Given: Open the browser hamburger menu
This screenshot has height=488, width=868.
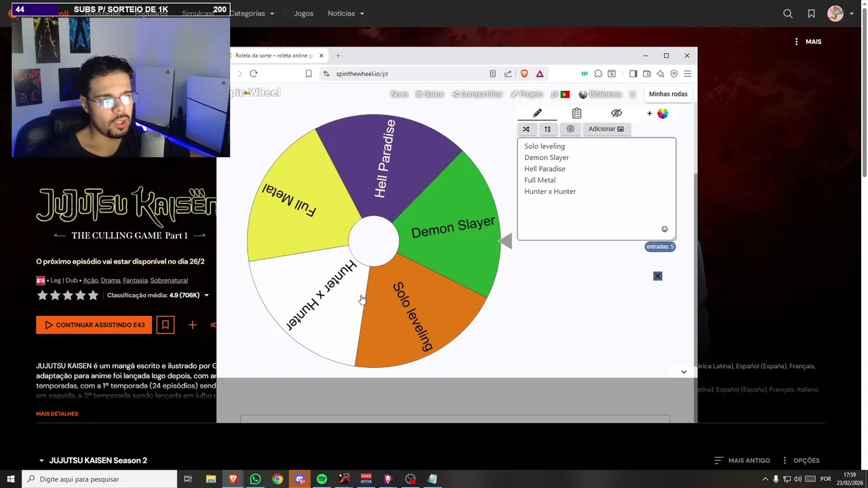Looking at the screenshot, I should [687, 73].
